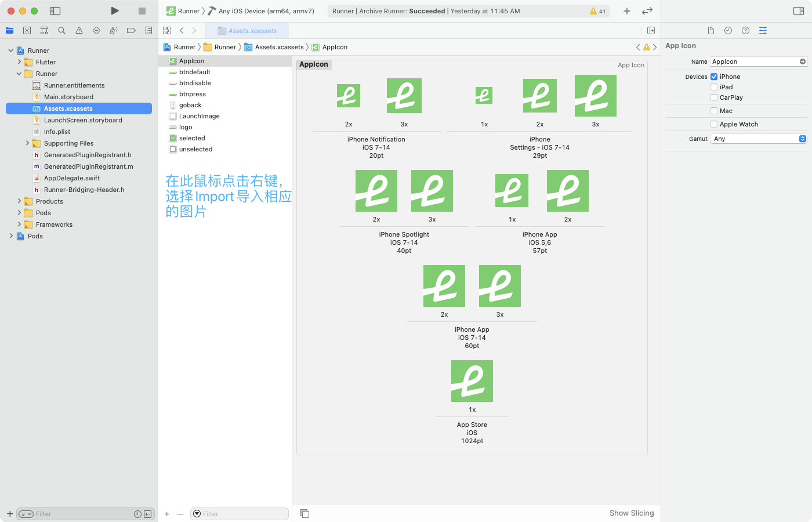Show the Quick Help inspector
Image resolution: width=812 pixels, height=522 pixels.
[745, 31]
